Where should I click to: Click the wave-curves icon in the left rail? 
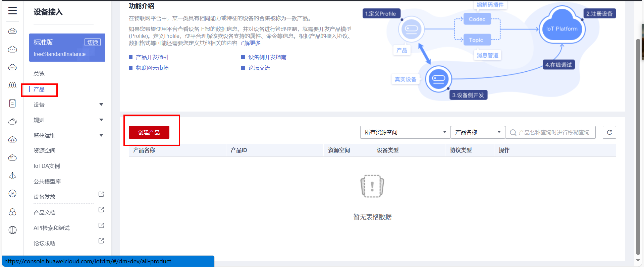click(x=12, y=85)
